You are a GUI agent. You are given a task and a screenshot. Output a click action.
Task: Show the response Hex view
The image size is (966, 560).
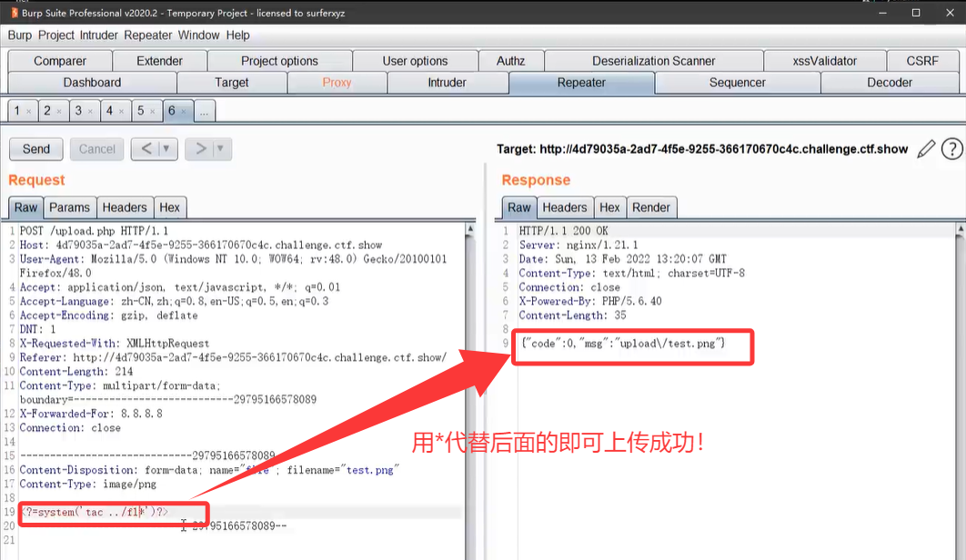click(610, 207)
